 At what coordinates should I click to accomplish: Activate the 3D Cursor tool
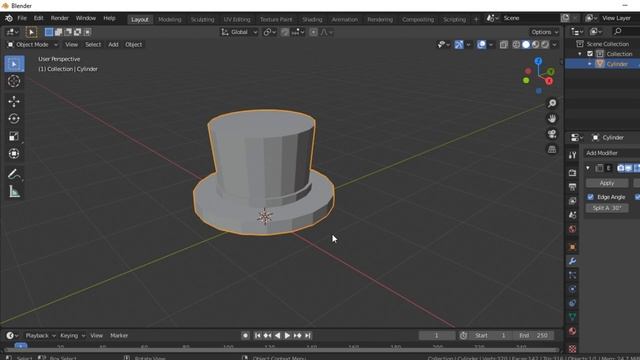[14, 81]
